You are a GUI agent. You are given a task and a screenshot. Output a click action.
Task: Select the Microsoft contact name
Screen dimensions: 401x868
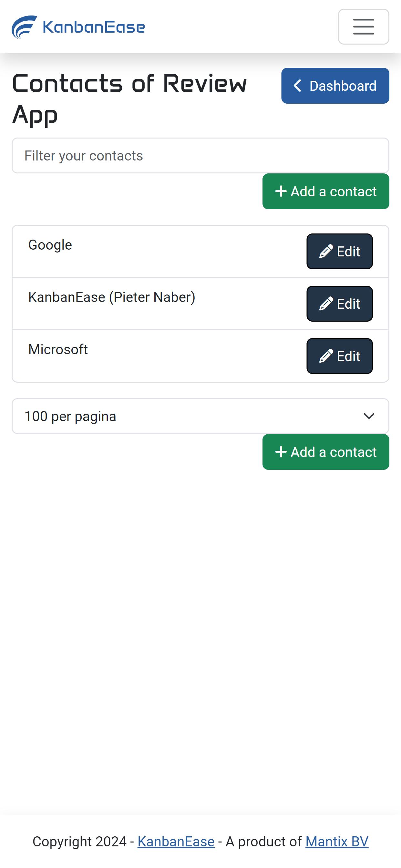tap(58, 349)
